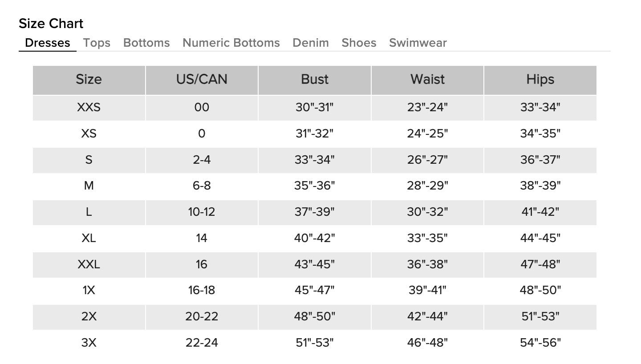The image size is (641, 364).
Task: Click the 10-12 US/CAN cell
Action: pos(202,212)
